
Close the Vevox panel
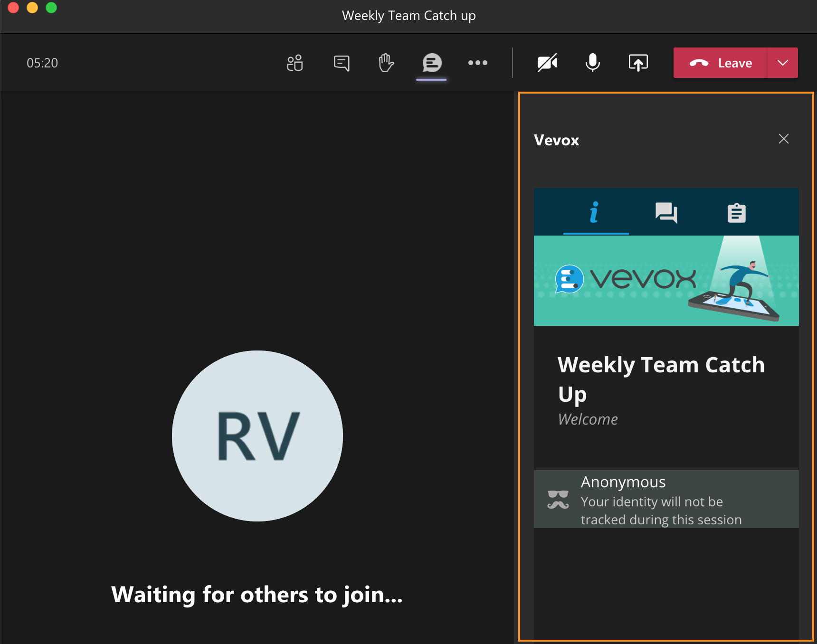(784, 139)
